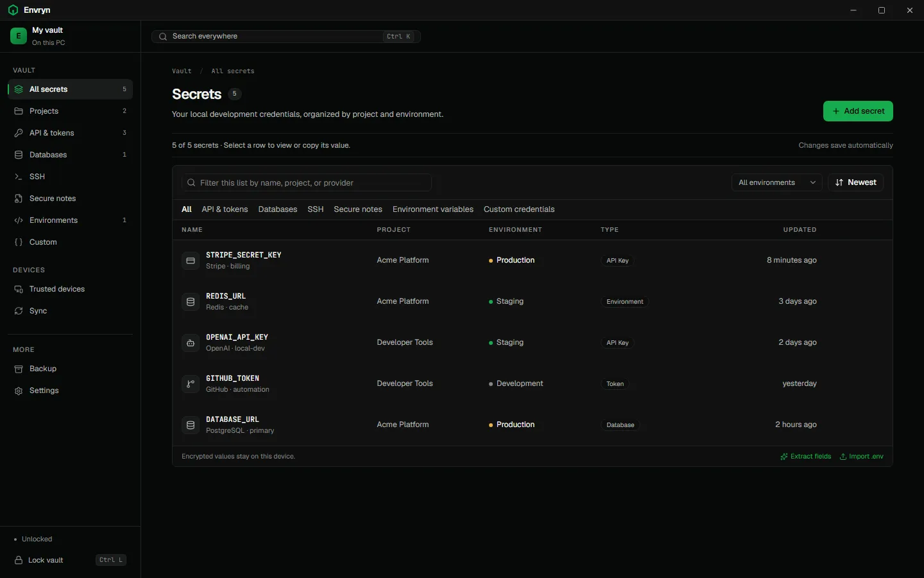This screenshot has height=578, width=924.
Task: Click the Sync arrows icon
Action: [19, 311]
